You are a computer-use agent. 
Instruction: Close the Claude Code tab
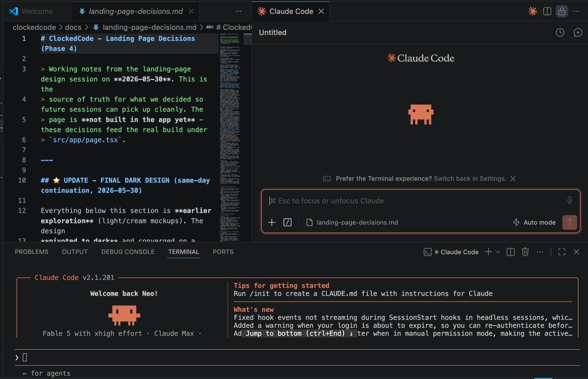321,11
